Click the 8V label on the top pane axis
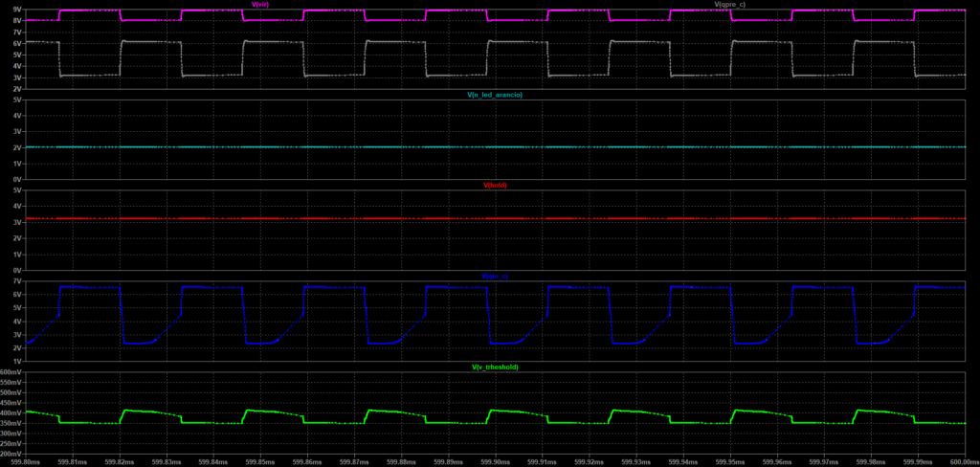This screenshot has width=980, height=467. pyautogui.click(x=17, y=21)
